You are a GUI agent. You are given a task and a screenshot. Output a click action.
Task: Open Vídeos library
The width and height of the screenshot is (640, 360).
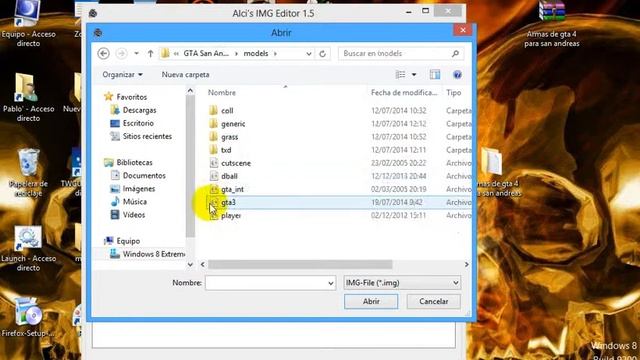[127, 215]
